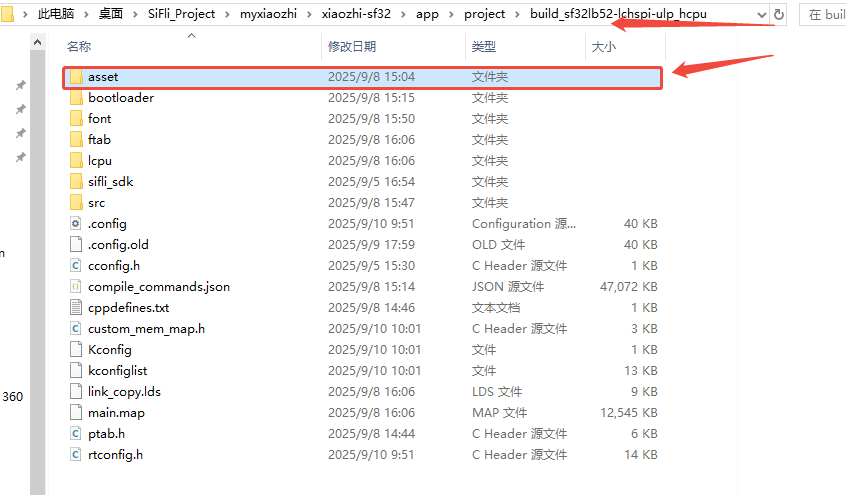Click the kconfiglist file icon

pyautogui.click(x=76, y=371)
